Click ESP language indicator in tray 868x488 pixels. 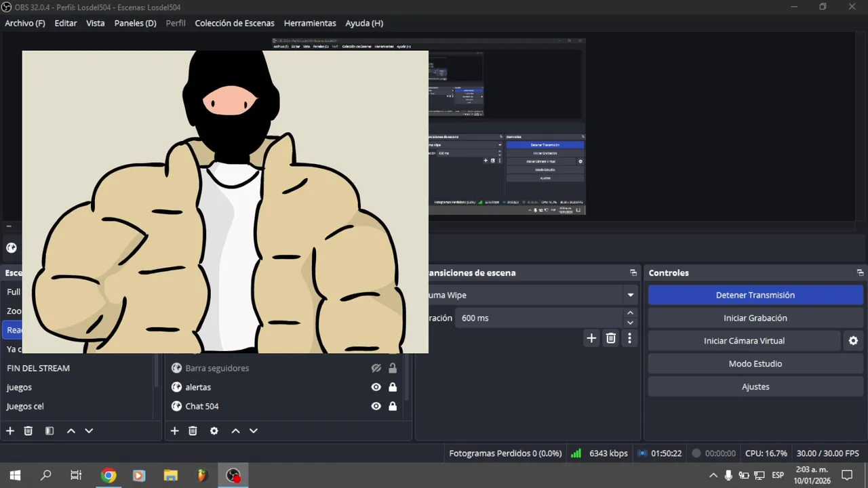[x=778, y=475]
